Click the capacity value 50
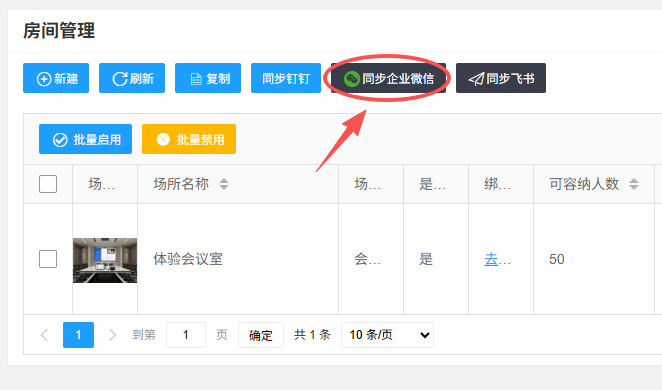The width and height of the screenshot is (662, 390). [x=556, y=259]
